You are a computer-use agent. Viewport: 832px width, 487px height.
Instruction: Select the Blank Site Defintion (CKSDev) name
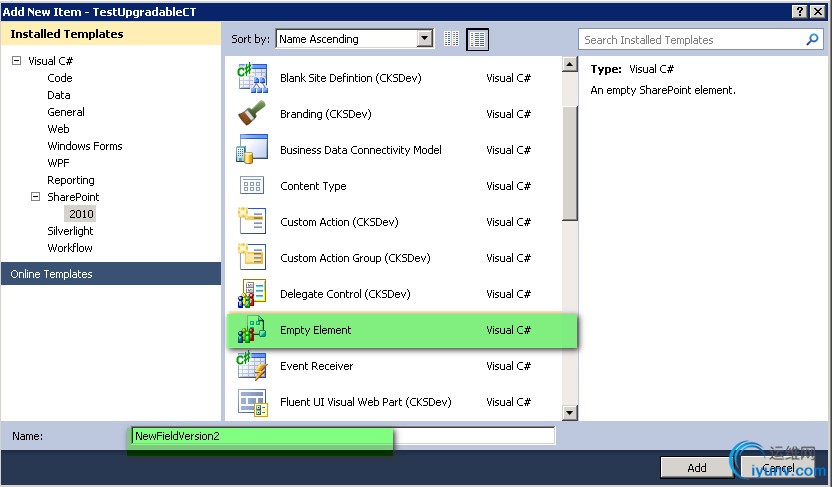pyautogui.click(x=351, y=78)
